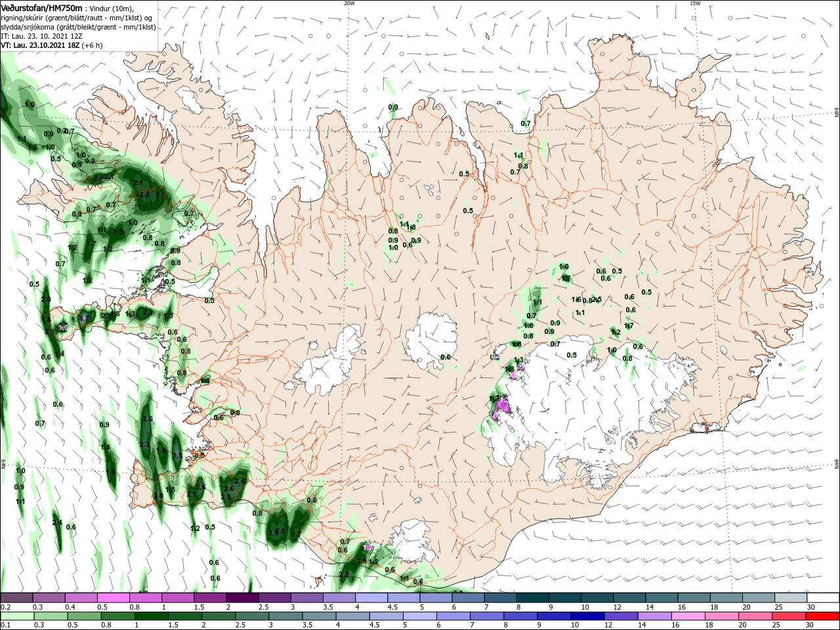Select the bright red swatch ending lower legend row
This screenshot has height=630, width=840.
[823, 616]
